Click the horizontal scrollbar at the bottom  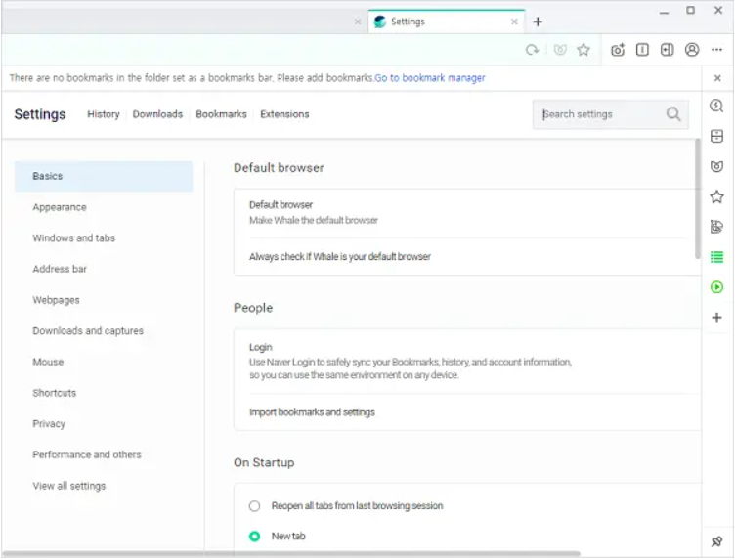[290, 554]
